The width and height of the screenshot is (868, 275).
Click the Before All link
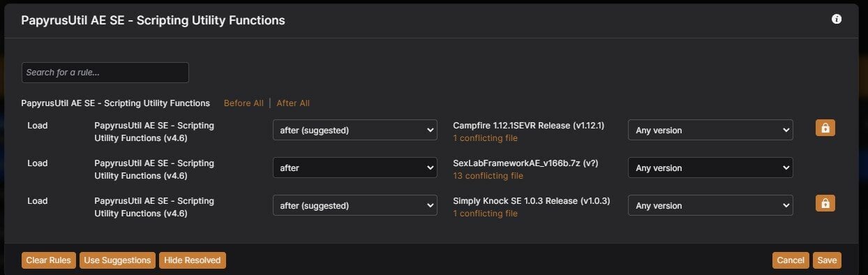click(x=244, y=103)
